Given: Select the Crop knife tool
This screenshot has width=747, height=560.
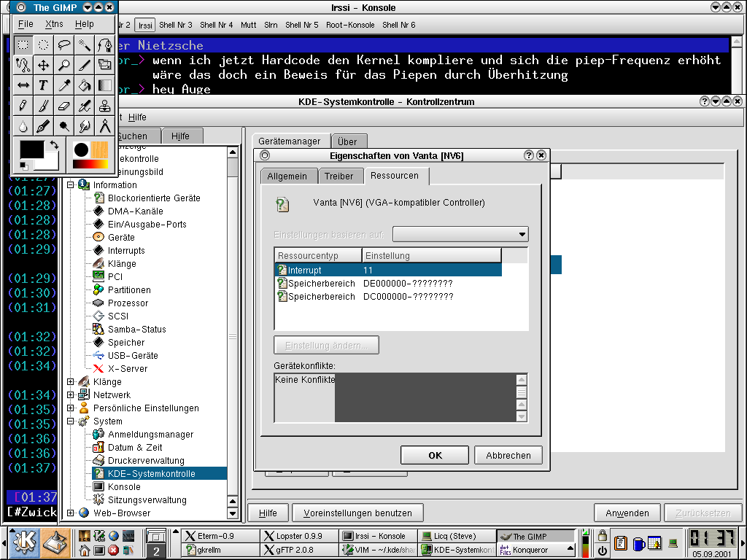Looking at the screenshot, I should click(85, 65).
